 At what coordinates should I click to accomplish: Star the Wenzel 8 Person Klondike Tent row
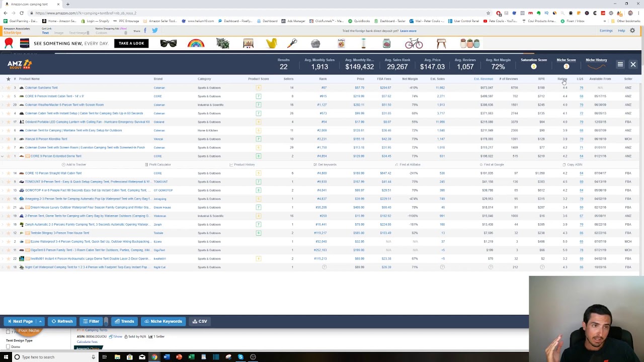click(x=8, y=139)
